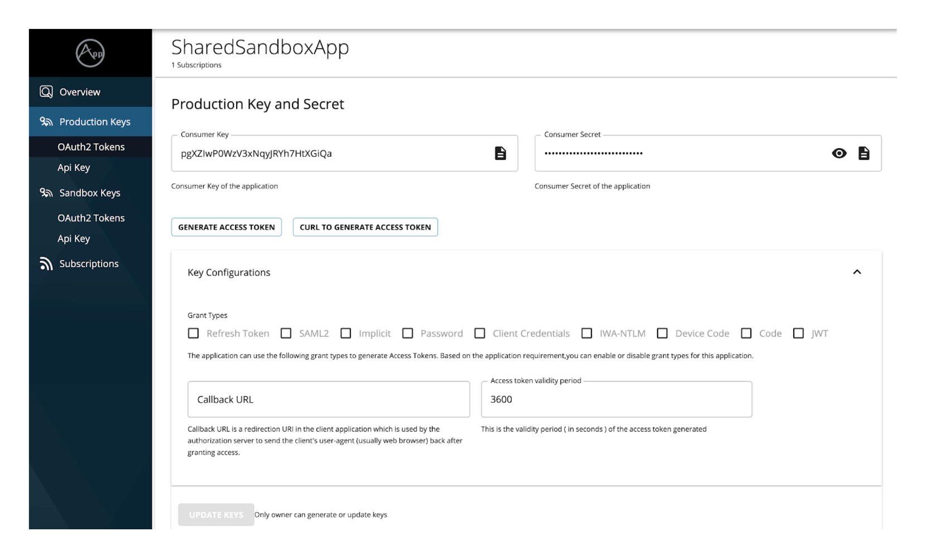Open Api Key under Sandbox Keys
The width and height of the screenshot is (931, 560).
click(x=90, y=238)
